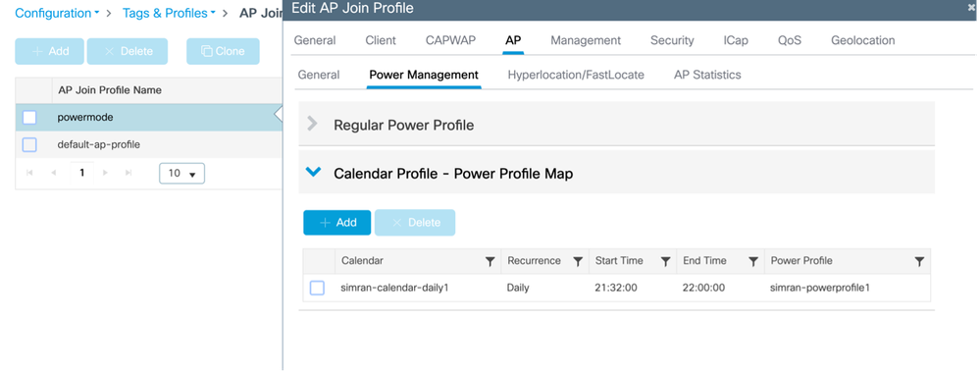Open the Management tab

(x=586, y=40)
